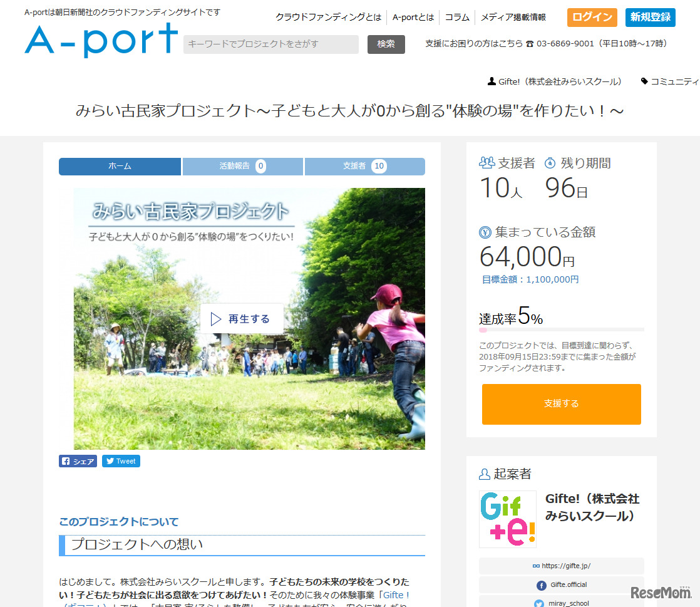
Task: Click the 新規登録 button
Action: (x=650, y=18)
